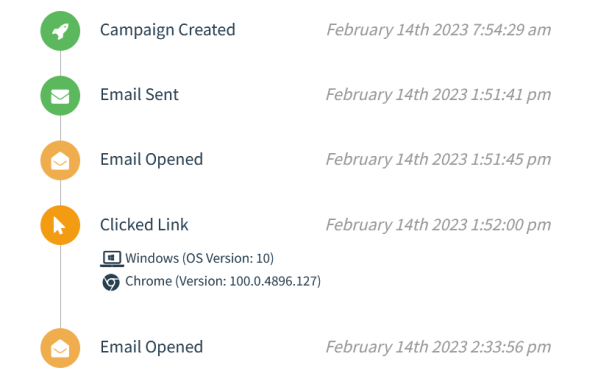Click the Email Opened label at 2:33:56 pm

(x=151, y=347)
